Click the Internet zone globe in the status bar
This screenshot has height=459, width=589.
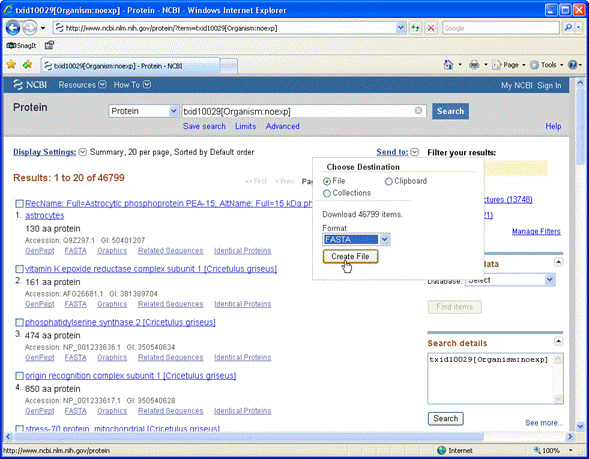pyautogui.click(x=442, y=450)
